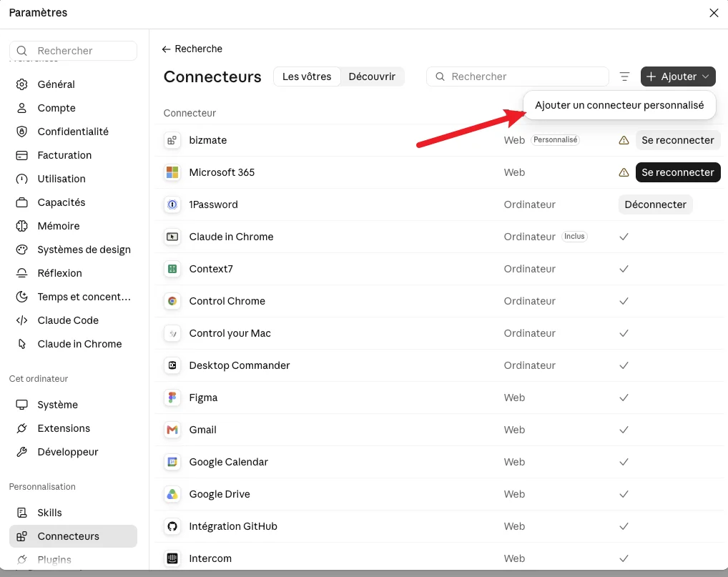This screenshot has height=577, width=728.
Task: Switch to the Les vôtres tab
Action: (x=307, y=77)
